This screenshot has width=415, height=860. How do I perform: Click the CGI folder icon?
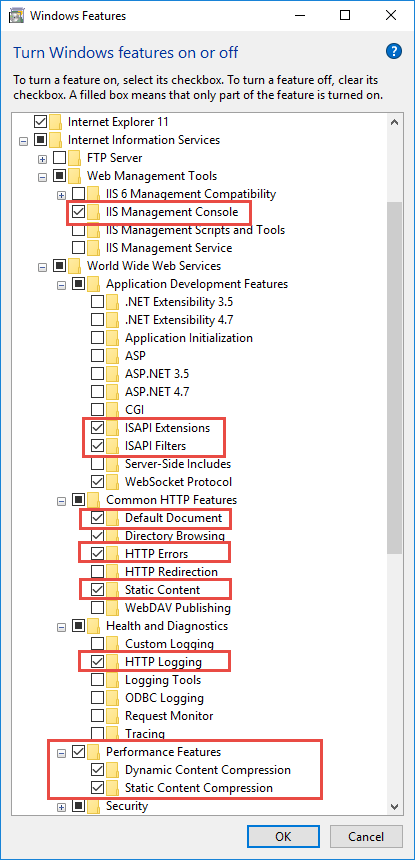(113, 409)
